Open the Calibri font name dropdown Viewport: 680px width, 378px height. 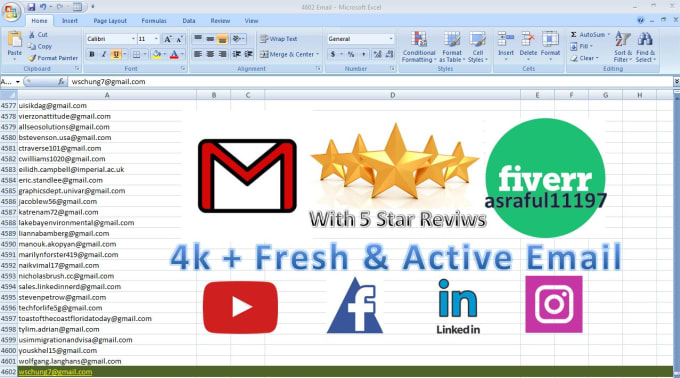[133, 39]
